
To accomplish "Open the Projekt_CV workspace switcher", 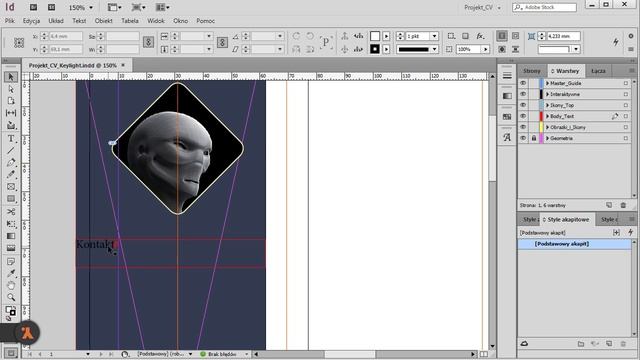I will pyautogui.click(x=482, y=7).
